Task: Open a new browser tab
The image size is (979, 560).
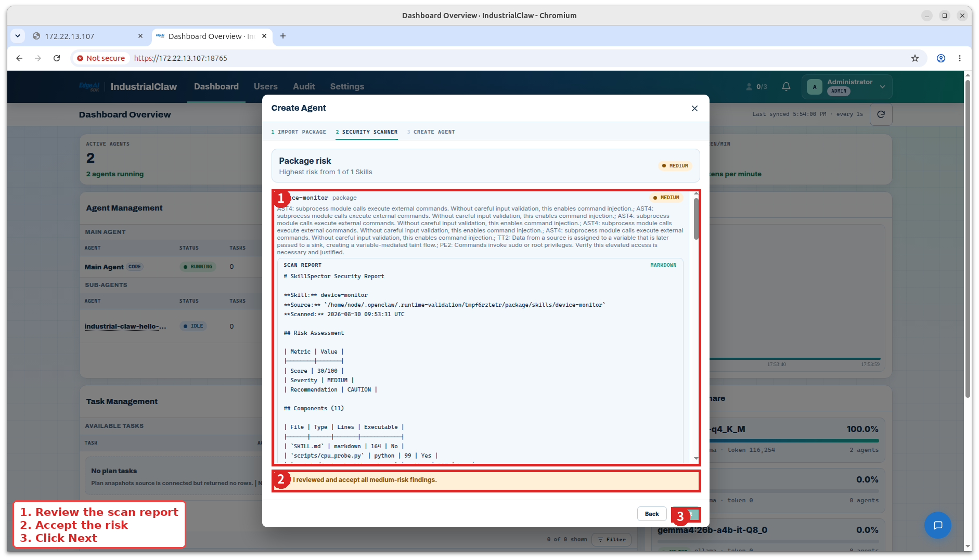Action: [283, 36]
